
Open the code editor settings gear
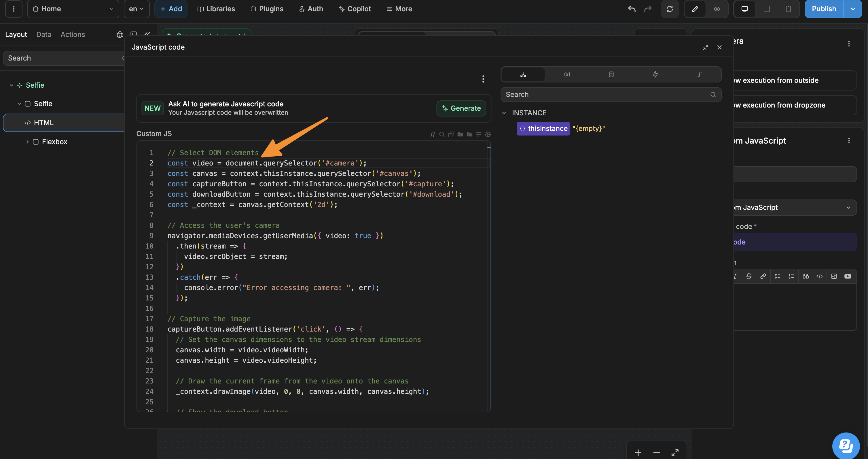(488, 134)
